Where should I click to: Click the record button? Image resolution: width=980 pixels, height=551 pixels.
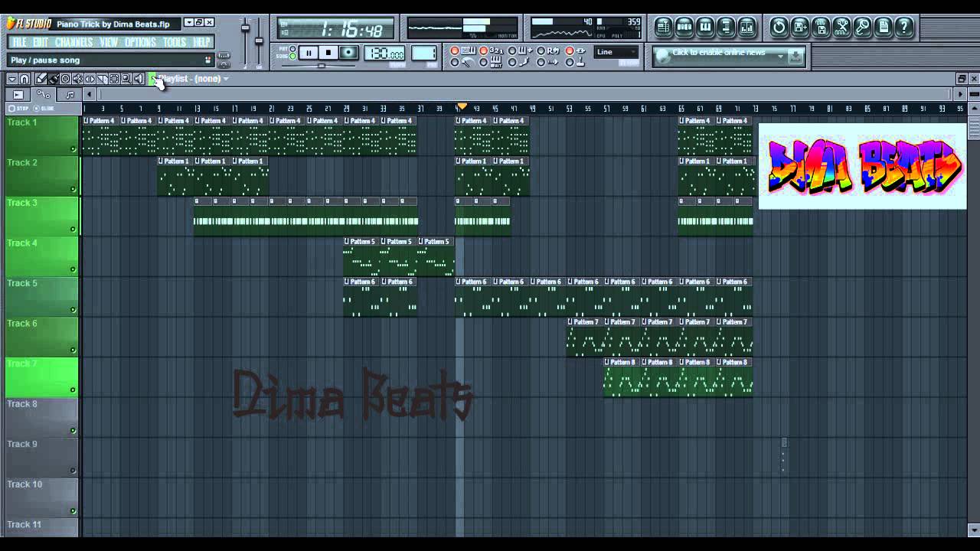coord(348,53)
